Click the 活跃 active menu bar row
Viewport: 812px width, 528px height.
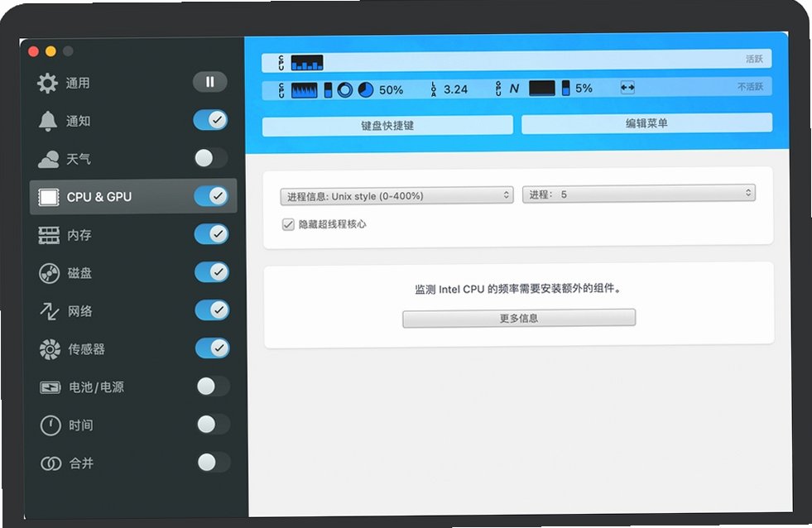pos(517,61)
